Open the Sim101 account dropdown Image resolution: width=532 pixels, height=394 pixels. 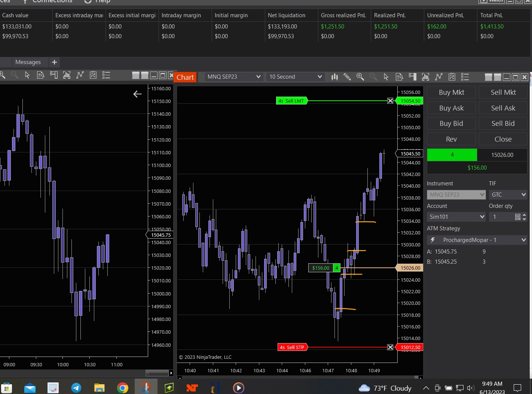(456, 217)
